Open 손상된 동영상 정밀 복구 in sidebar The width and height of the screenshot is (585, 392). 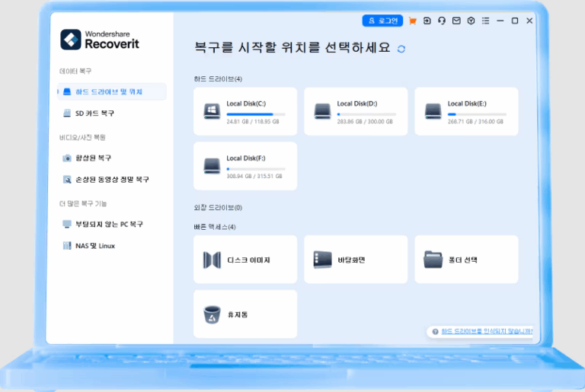(112, 180)
